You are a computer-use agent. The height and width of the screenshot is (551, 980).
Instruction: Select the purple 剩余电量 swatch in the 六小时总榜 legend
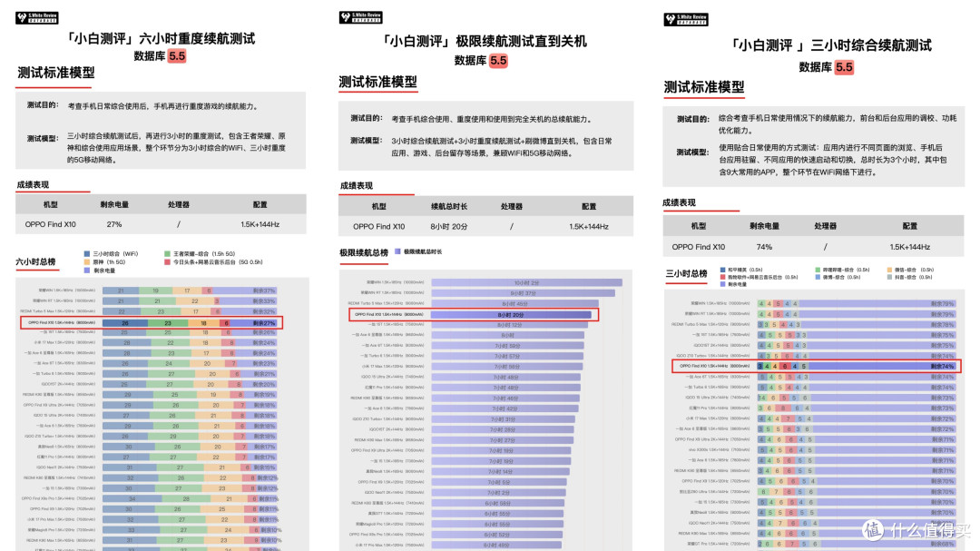pyautogui.click(x=87, y=271)
